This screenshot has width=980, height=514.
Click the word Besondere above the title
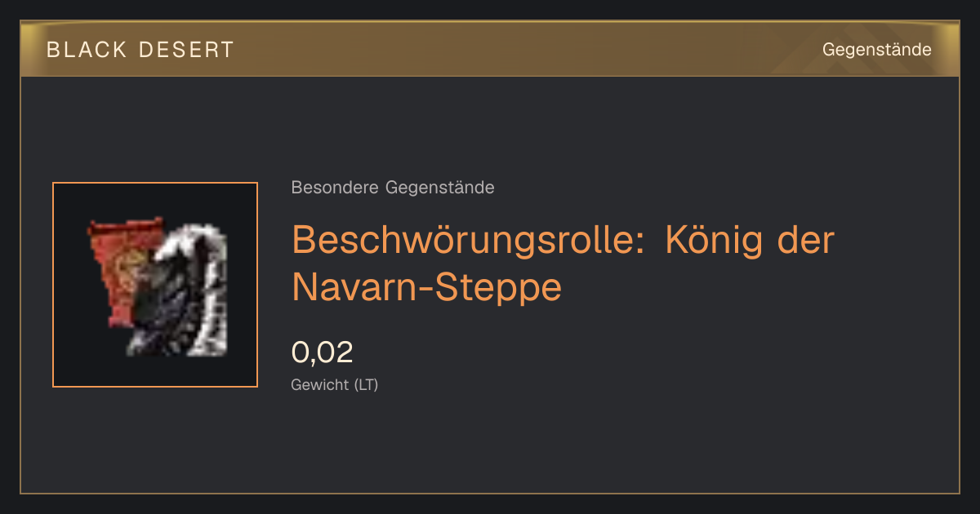coord(335,188)
